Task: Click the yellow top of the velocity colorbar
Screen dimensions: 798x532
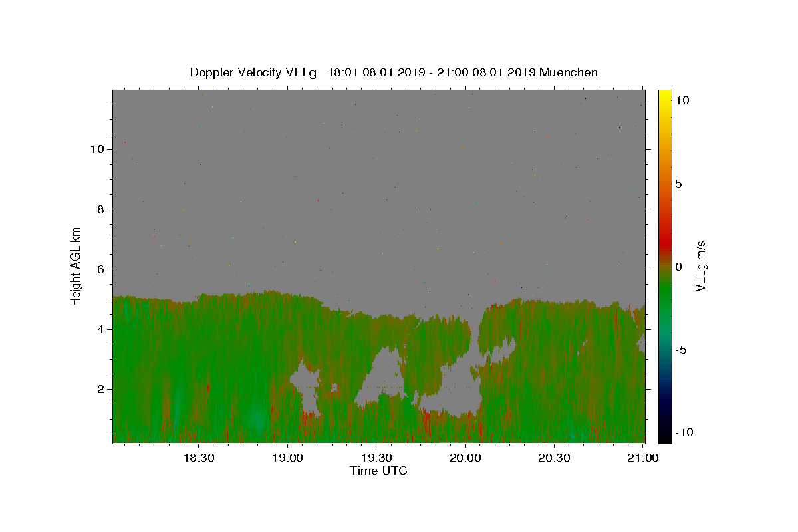Action: point(665,95)
